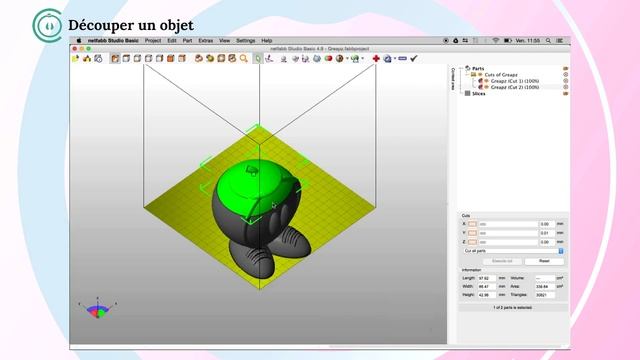The width and height of the screenshot is (640, 360).
Task: Open the Extras menu
Action: (206, 41)
